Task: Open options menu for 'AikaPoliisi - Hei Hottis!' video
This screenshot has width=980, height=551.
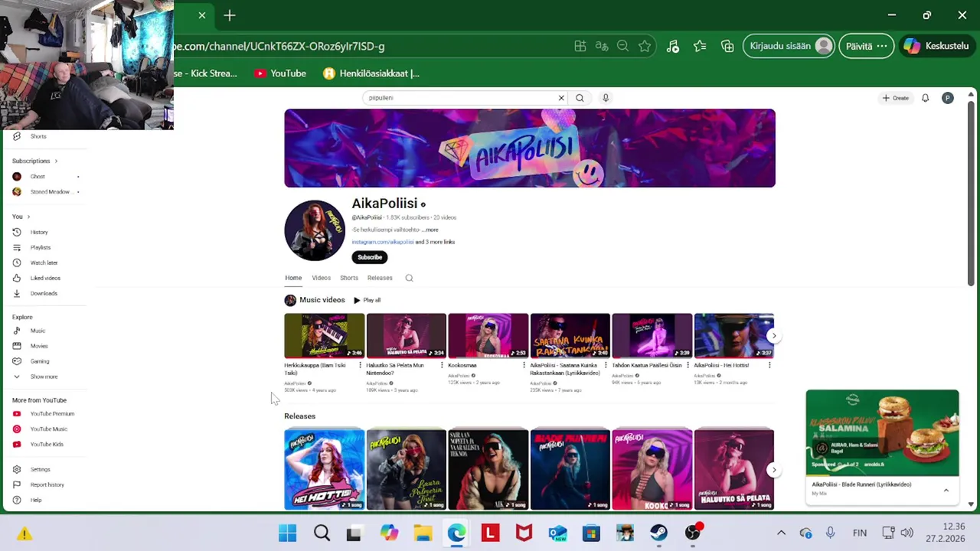Action: click(769, 365)
